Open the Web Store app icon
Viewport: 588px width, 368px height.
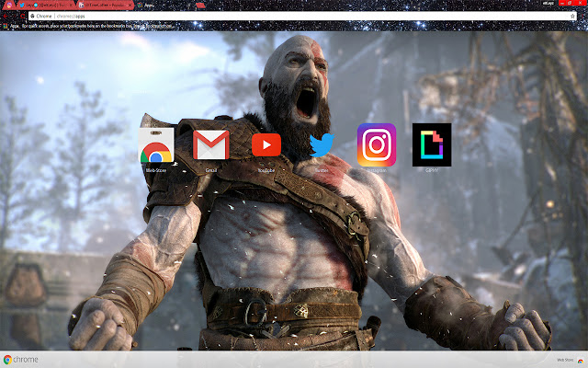[156, 145]
